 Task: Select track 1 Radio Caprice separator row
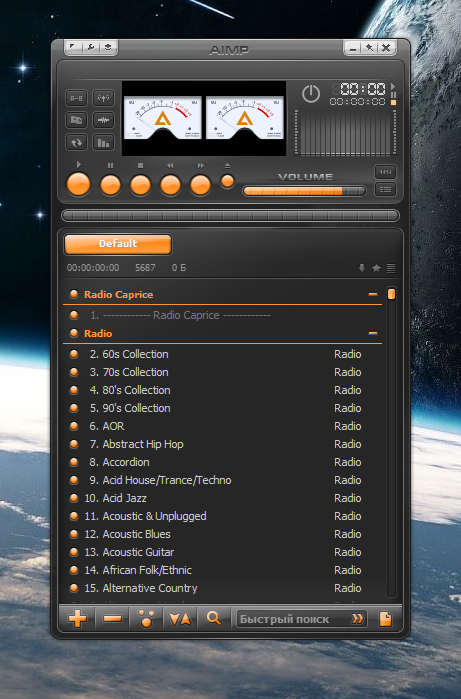[223, 315]
